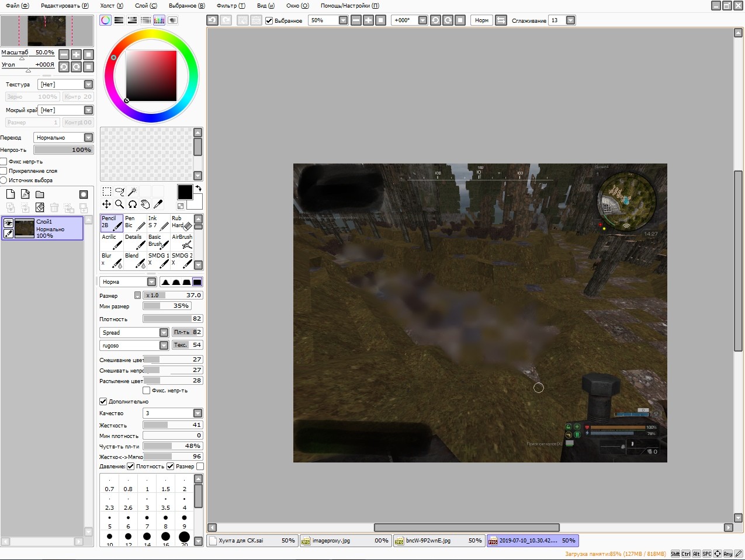Toggle pressure Размер checkbox
Image resolution: width=745 pixels, height=560 pixels.
tap(171, 467)
